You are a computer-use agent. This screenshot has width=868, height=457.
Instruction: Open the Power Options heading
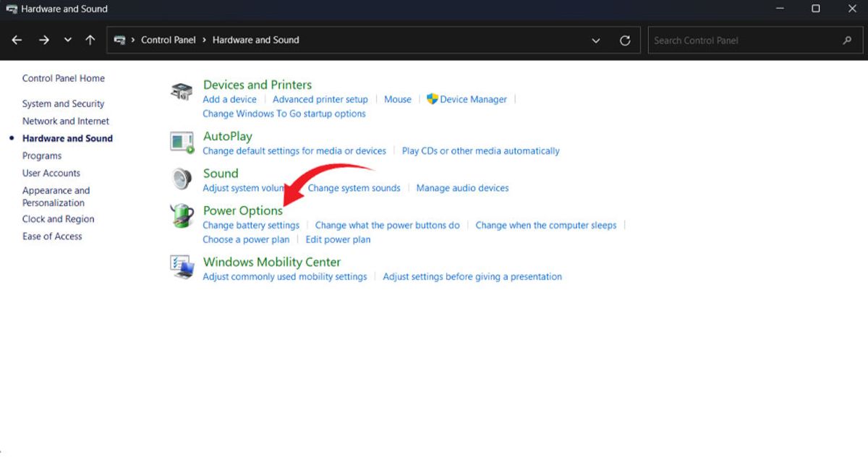[243, 210]
